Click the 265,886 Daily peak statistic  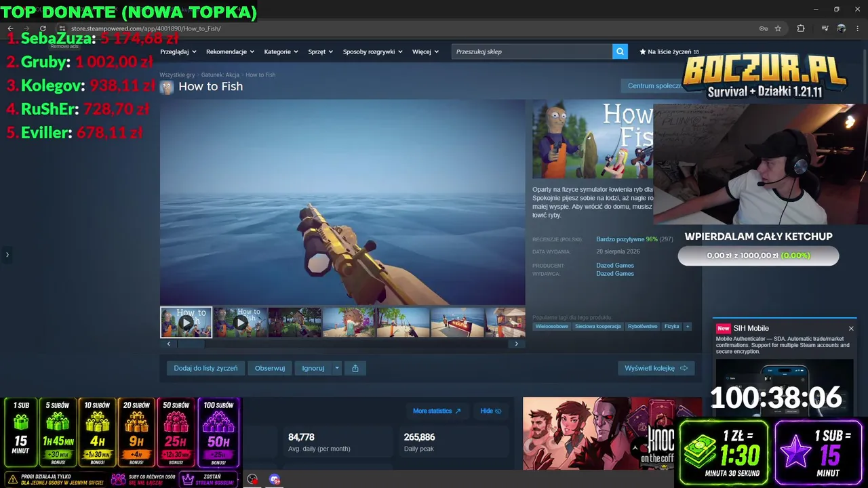(x=453, y=442)
